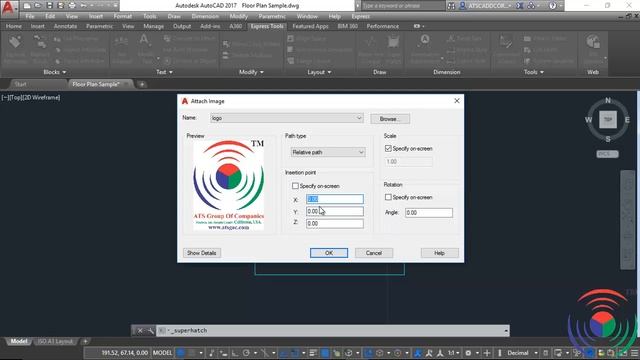640x360 pixels.
Task: Open the Path type Relative path dropdown
Action: pos(328,152)
